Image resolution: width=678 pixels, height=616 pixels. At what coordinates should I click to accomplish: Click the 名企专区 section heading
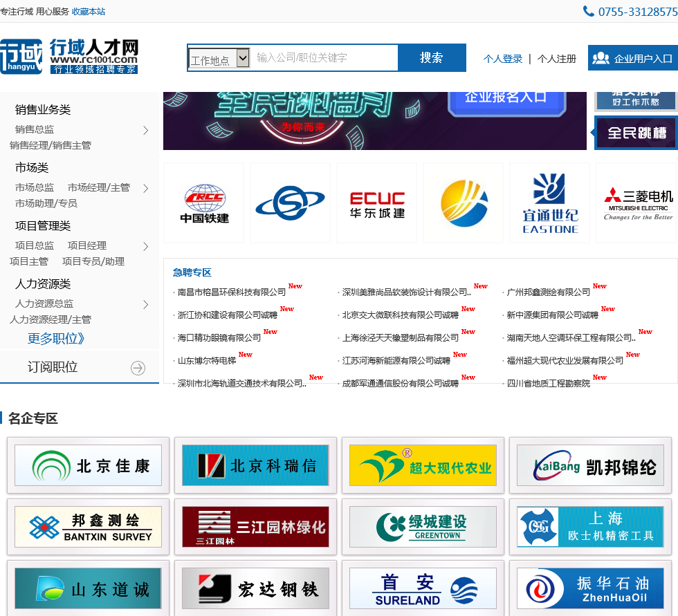[33, 418]
